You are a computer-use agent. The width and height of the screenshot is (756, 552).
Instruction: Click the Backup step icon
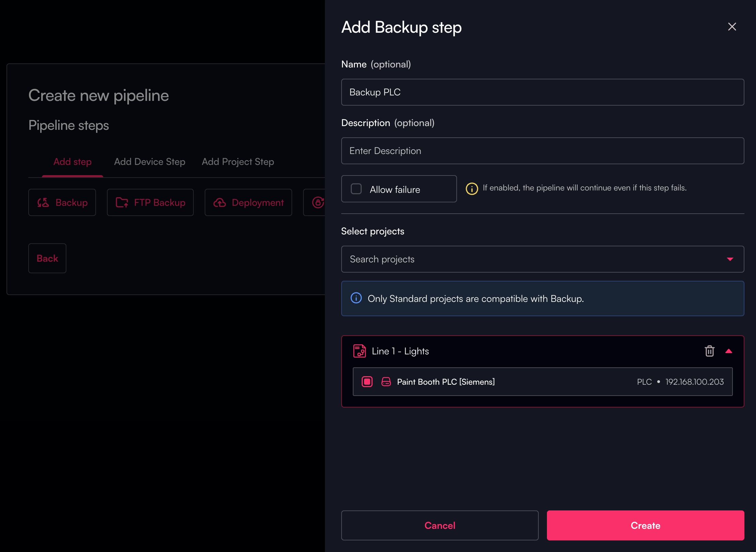click(x=43, y=202)
